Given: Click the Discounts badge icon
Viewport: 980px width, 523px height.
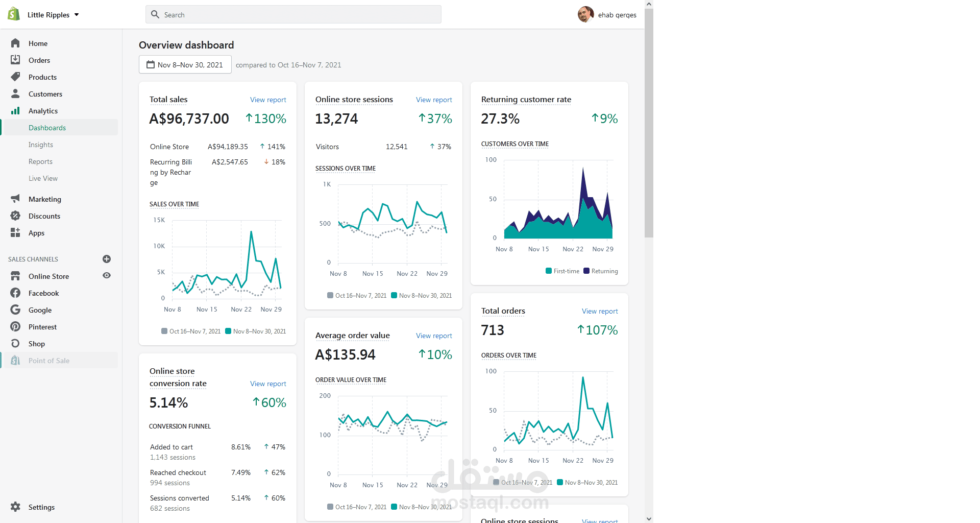Looking at the screenshot, I should coord(15,216).
